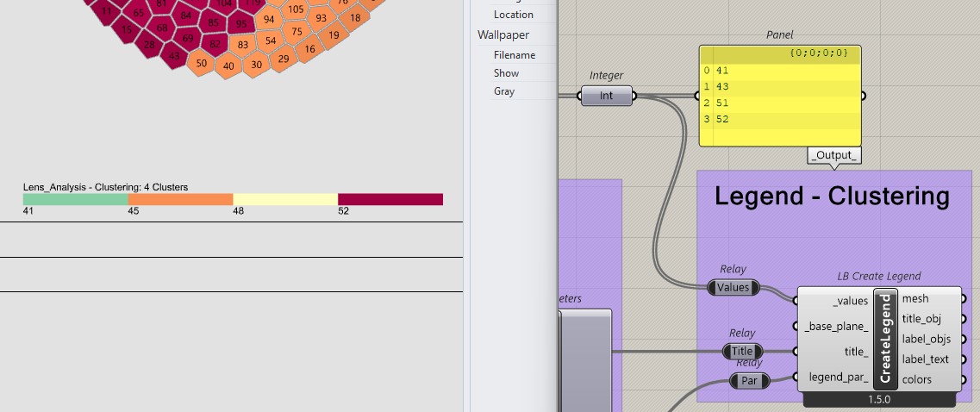Click the _Output_ group tag
Image resolution: width=980 pixels, height=412 pixels.
click(834, 155)
